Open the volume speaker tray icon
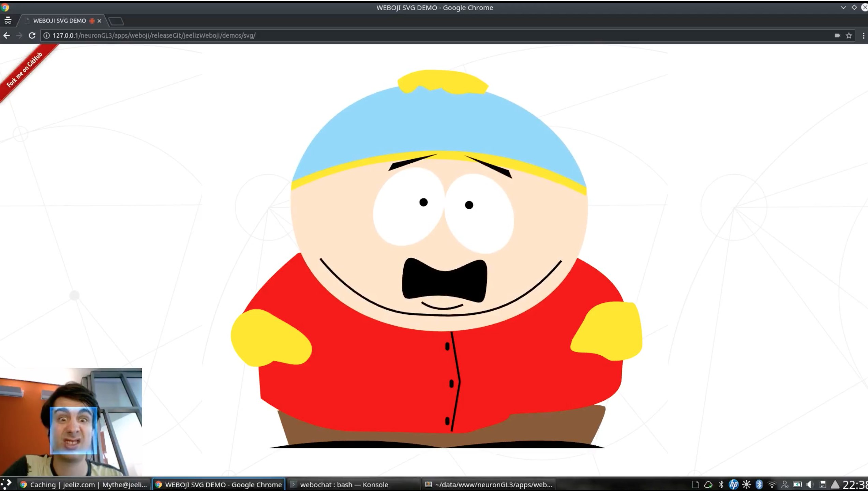868x491 pixels. [810, 485]
